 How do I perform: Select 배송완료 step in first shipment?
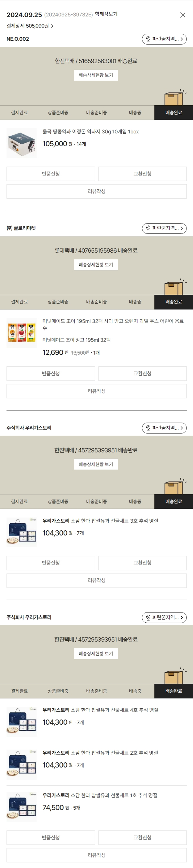tap(173, 113)
